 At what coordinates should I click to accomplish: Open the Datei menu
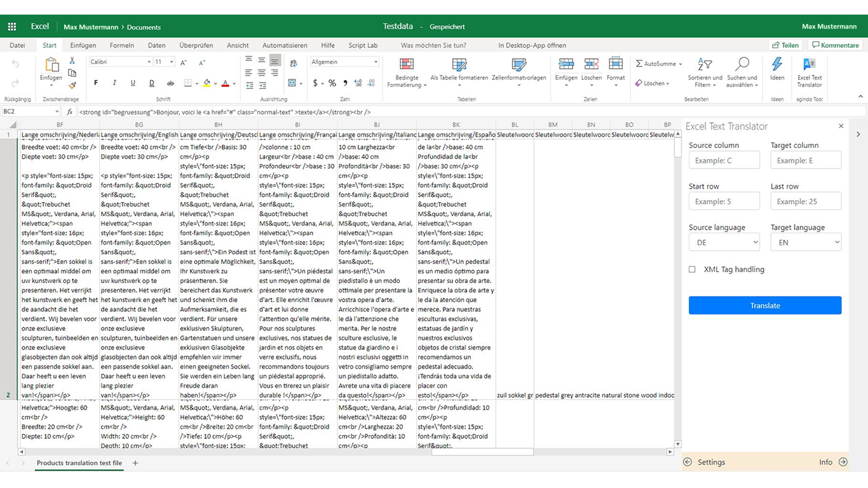click(17, 45)
